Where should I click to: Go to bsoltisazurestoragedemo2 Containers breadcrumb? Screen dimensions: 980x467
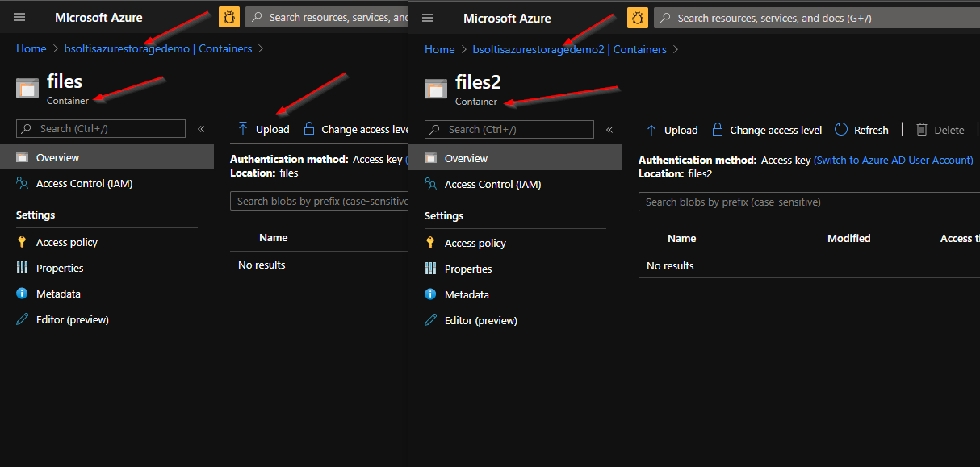(x=569, y=49)
